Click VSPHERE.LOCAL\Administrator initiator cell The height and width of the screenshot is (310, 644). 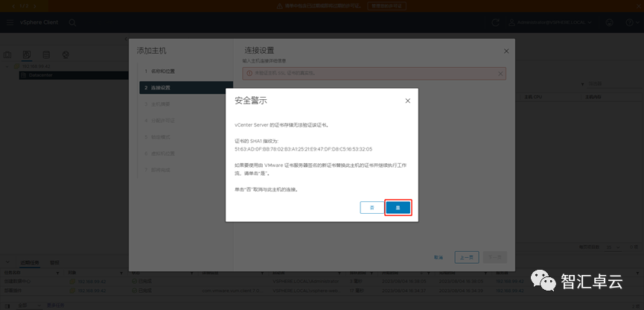point(306,282)
